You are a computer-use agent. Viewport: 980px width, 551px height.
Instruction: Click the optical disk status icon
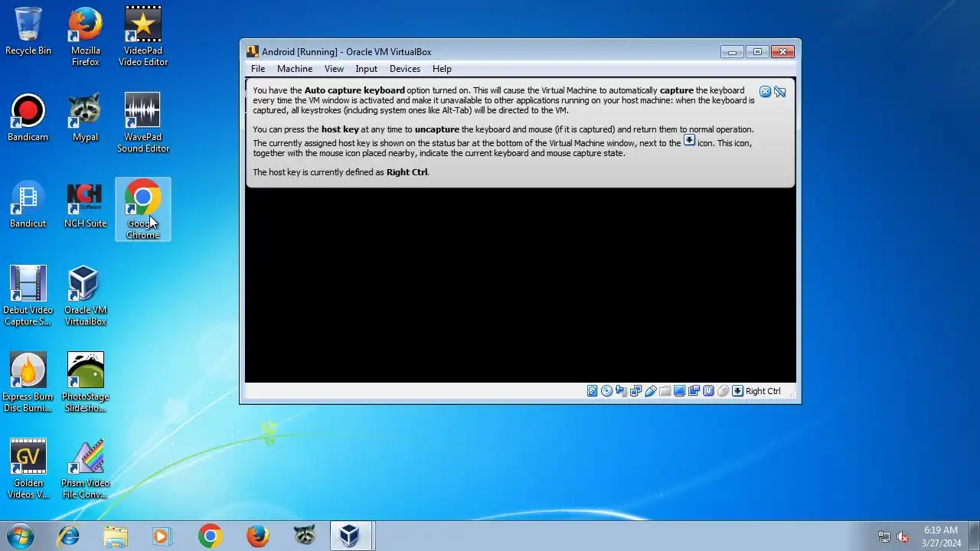pyautogui.click(x=606, y=391)
